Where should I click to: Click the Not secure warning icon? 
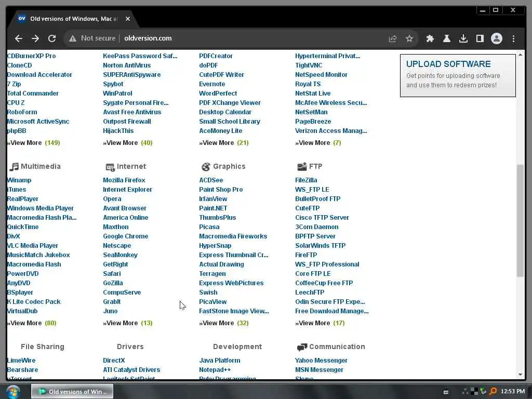click(73, 38)
